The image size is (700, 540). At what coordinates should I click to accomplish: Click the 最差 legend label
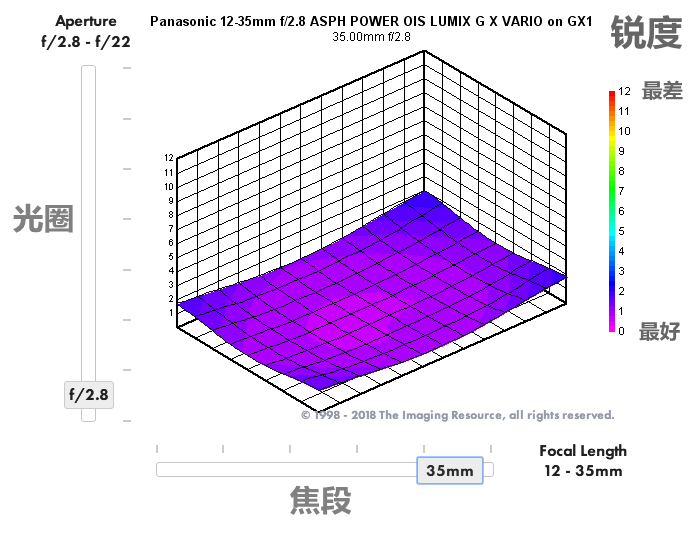pos(662,91)
